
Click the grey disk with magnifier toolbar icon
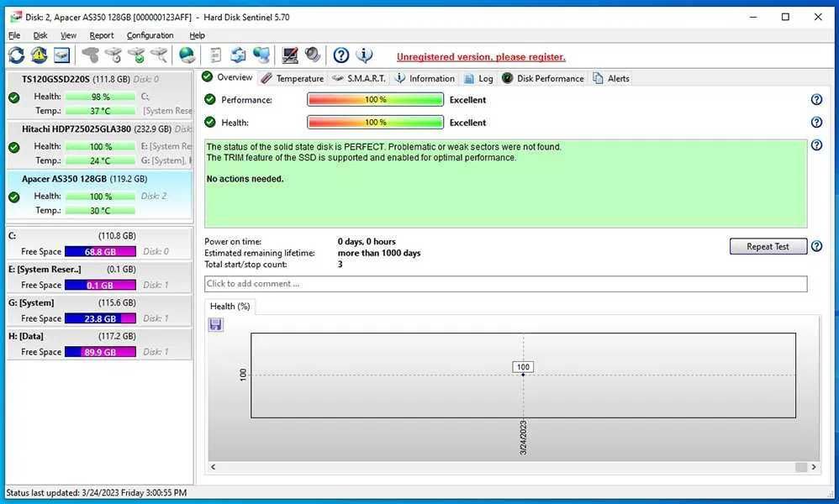pyautogui.click(x=159, y=55)
